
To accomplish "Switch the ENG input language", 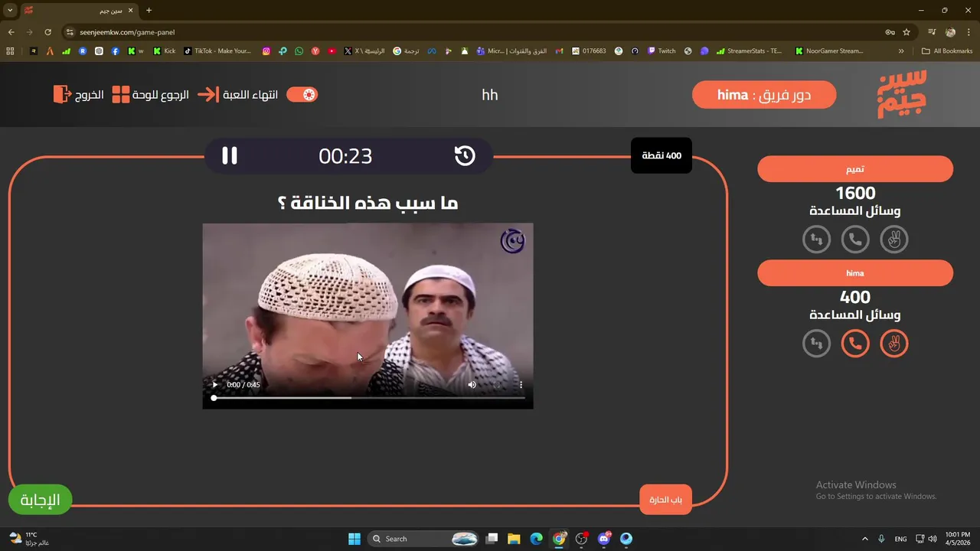I will (x=901, y=539).
